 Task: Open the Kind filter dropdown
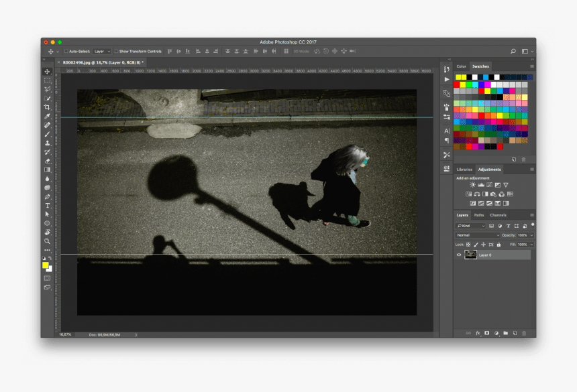click(x=470, y=225)
